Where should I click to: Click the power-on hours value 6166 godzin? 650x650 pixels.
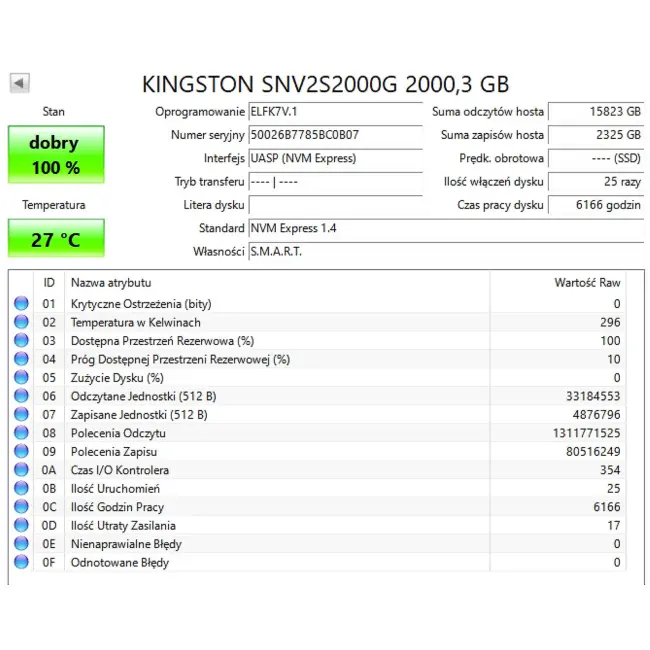(596, 205)
